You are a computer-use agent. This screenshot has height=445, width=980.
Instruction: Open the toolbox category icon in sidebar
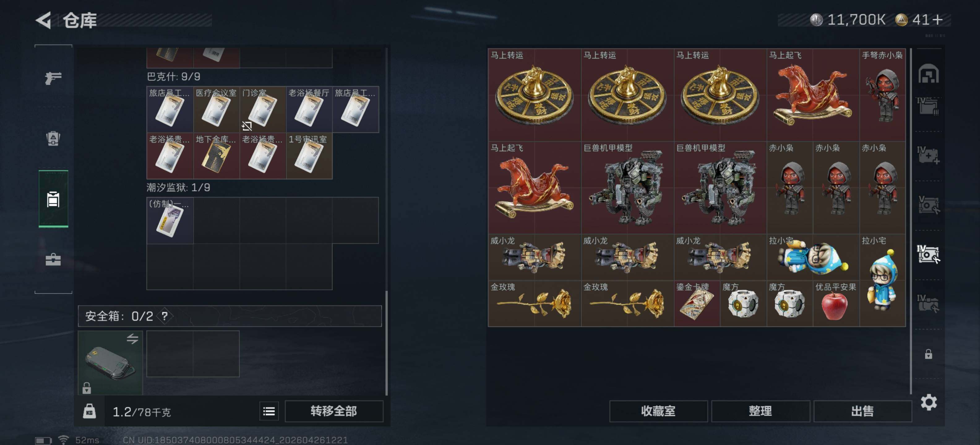coord(53,260)
